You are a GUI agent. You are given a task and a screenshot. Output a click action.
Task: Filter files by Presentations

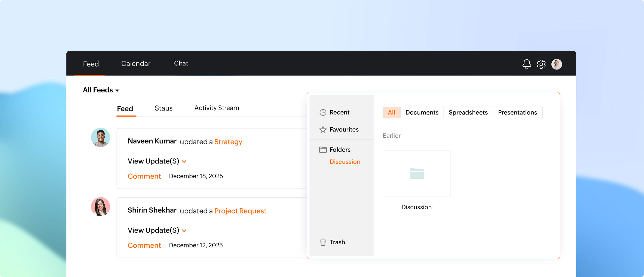[x=517, y=112]
